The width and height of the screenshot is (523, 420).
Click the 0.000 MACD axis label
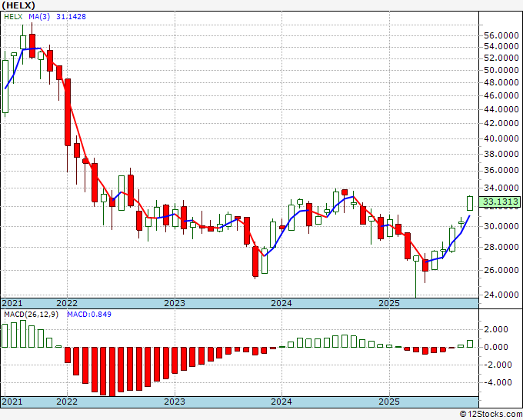click(x=497, y=347)
